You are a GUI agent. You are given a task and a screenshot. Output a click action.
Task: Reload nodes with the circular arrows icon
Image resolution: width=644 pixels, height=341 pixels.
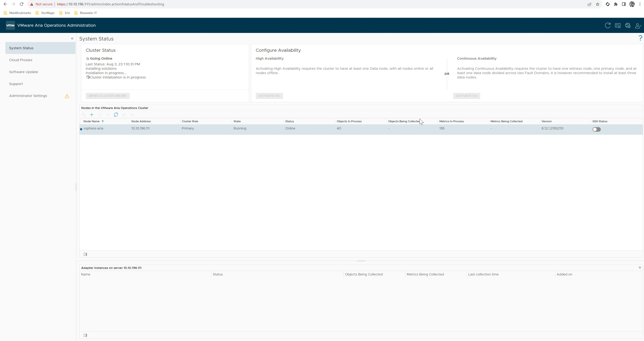[116, 115]
